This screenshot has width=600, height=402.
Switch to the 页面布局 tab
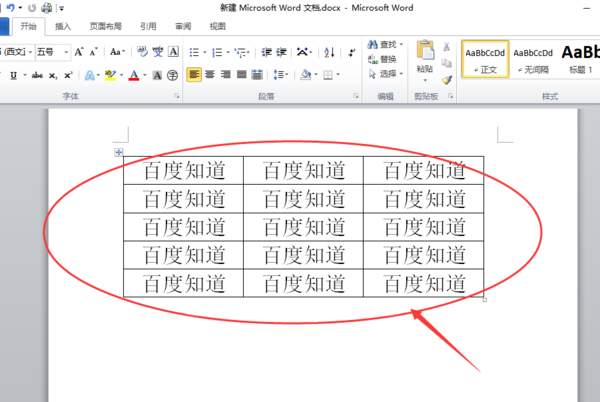click(106, 26)
